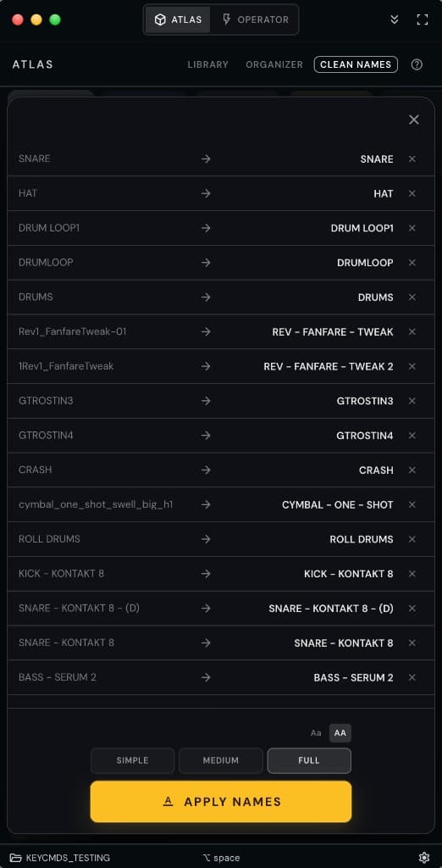Select the FULL cleaning level

(x=309, y=760)
